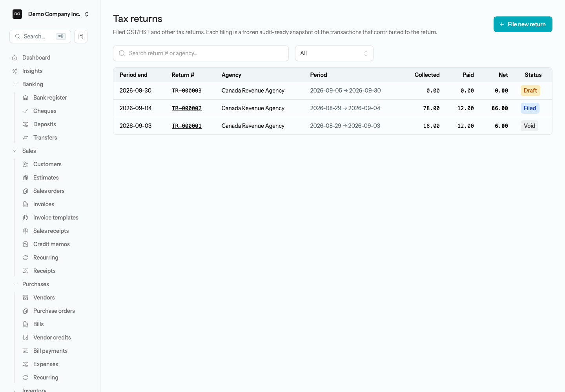Click the Deposits icon in the sidebar

tap(26, 124)
